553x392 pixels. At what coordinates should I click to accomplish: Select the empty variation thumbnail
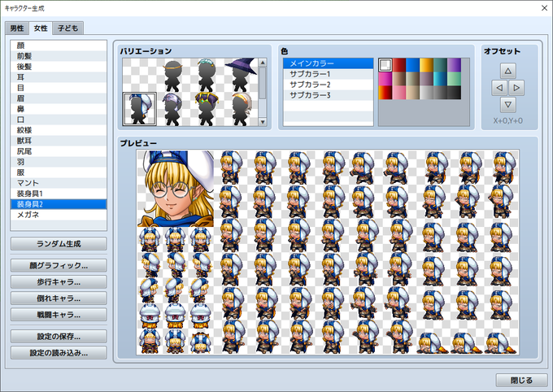point(139,75)
